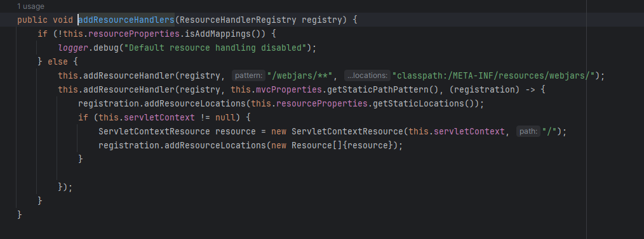Image resolution: width=644 pixels, height=239 pixels.
Task: Click the "pattern:" inlay hint
Action: coord(249,75)
